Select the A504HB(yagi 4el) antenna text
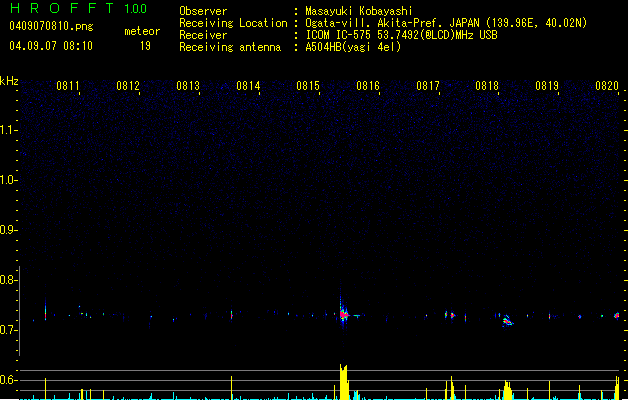The height and width of the screenshot is (400, 629). (353, 47)
